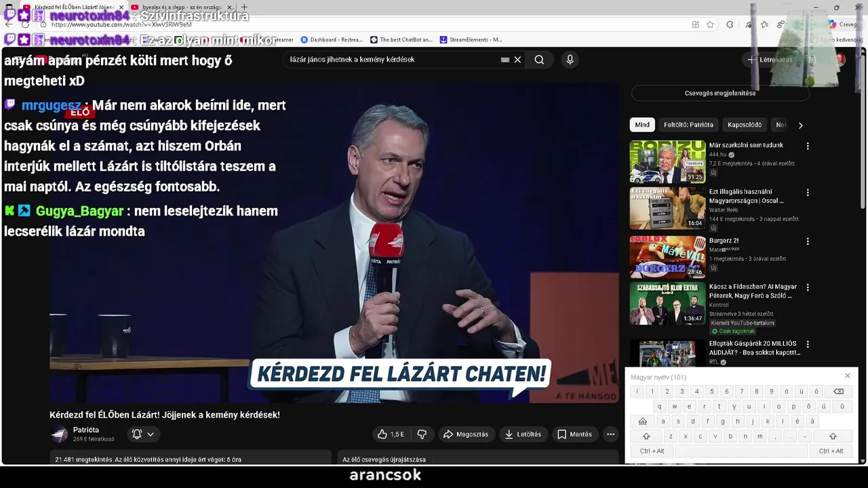Click the Letöltés download button

[x=523, y=434]
